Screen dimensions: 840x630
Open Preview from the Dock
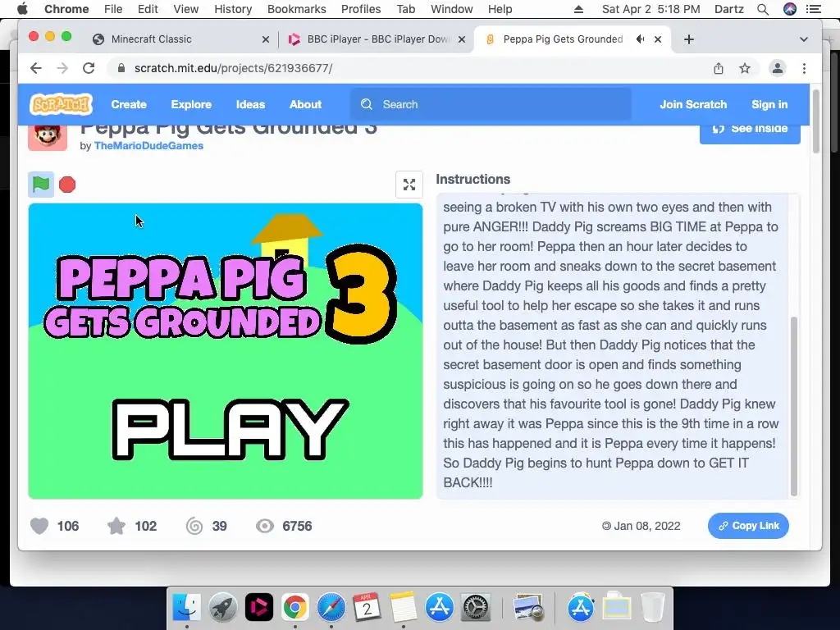(528, 608)
